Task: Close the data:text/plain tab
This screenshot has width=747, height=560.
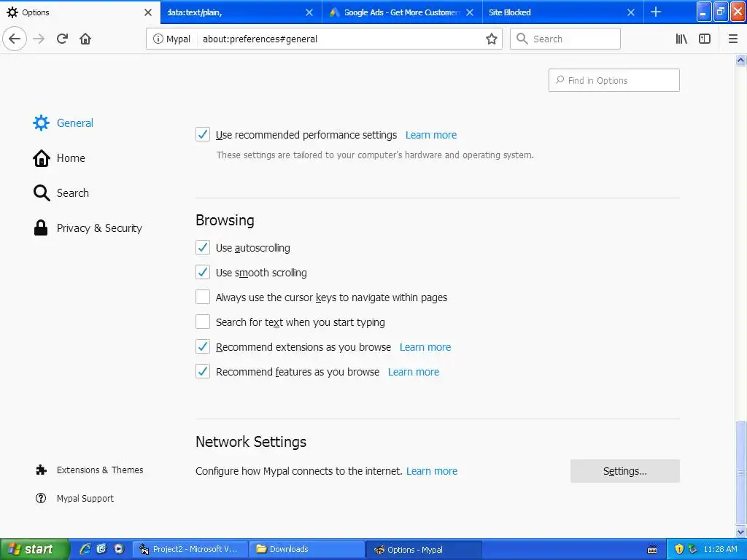Action: click(x=309, y=12)
